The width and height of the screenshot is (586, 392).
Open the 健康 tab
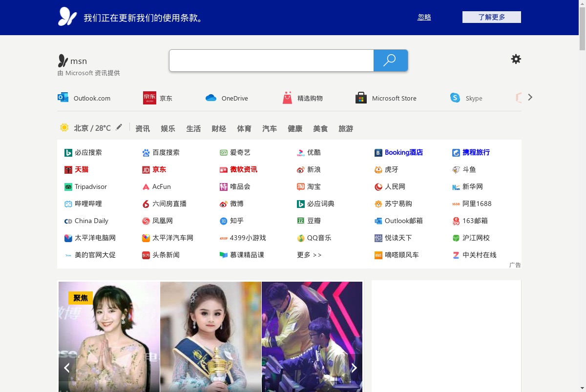click(295, 128)
